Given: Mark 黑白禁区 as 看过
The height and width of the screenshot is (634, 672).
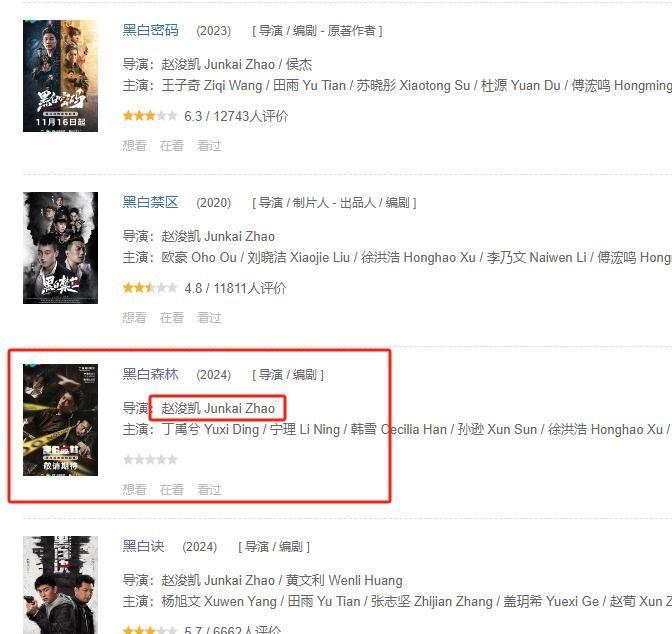Looking at the screenshot, I should click(x=209, y=318).
